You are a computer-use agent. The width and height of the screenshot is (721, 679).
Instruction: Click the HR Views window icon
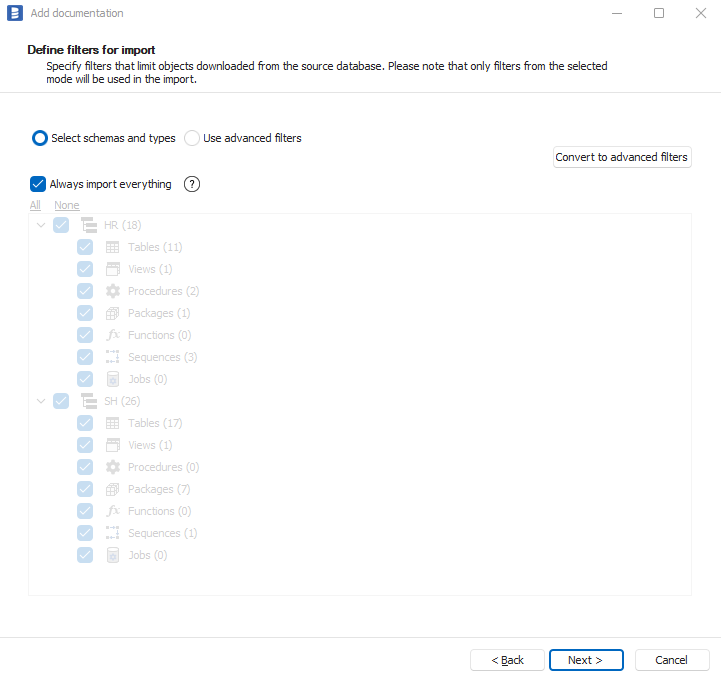click(x=113, y=269)
